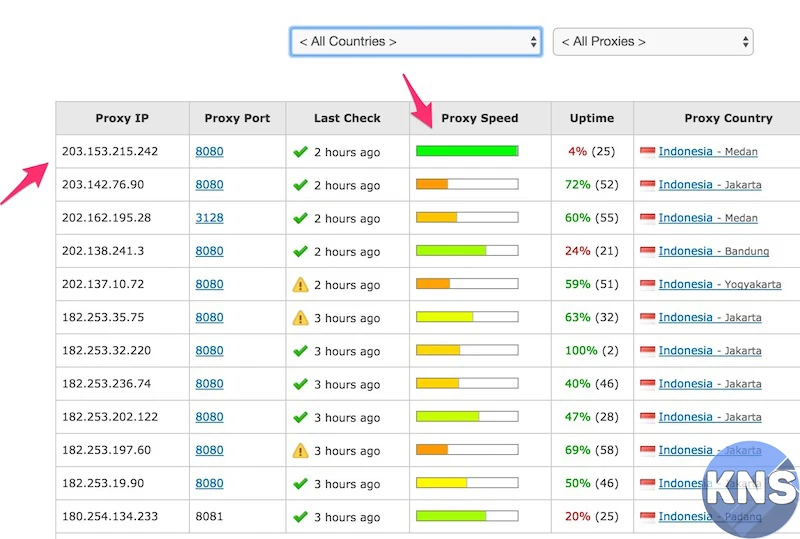Sort by Proxy Speed column header
Screen dimensions: 800x539
[x=480, y=118]
